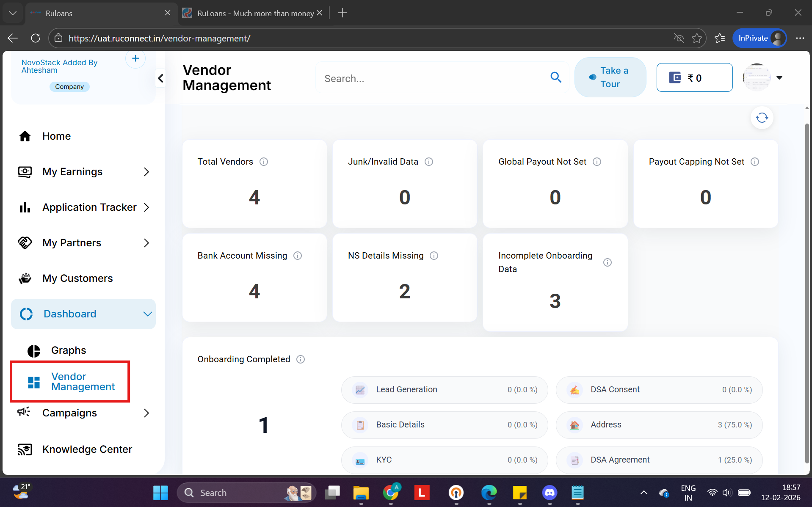Click the info icon next to Onboarding Completed

tap(301, 359)
